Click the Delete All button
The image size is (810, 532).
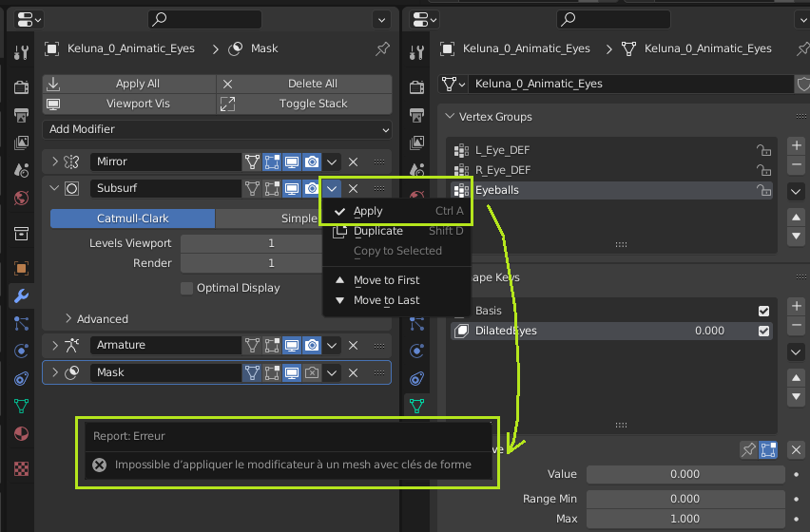click(x=304, y=85)
